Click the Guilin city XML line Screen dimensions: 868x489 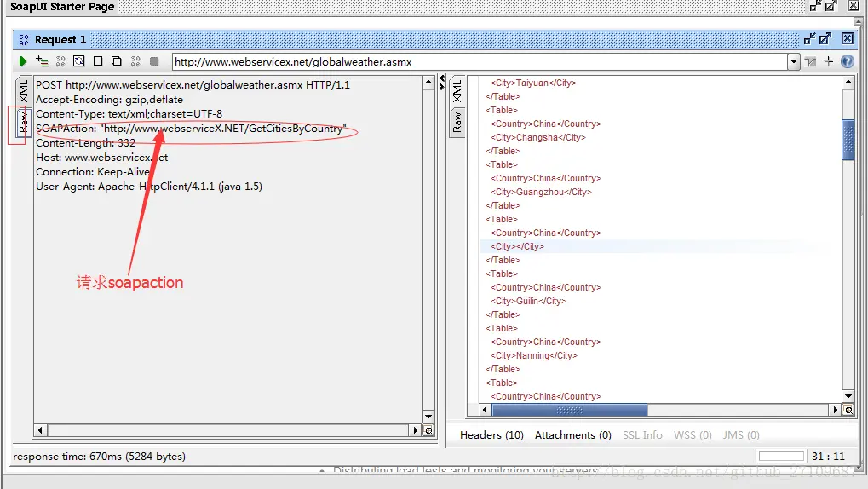[x=528, y=302]
